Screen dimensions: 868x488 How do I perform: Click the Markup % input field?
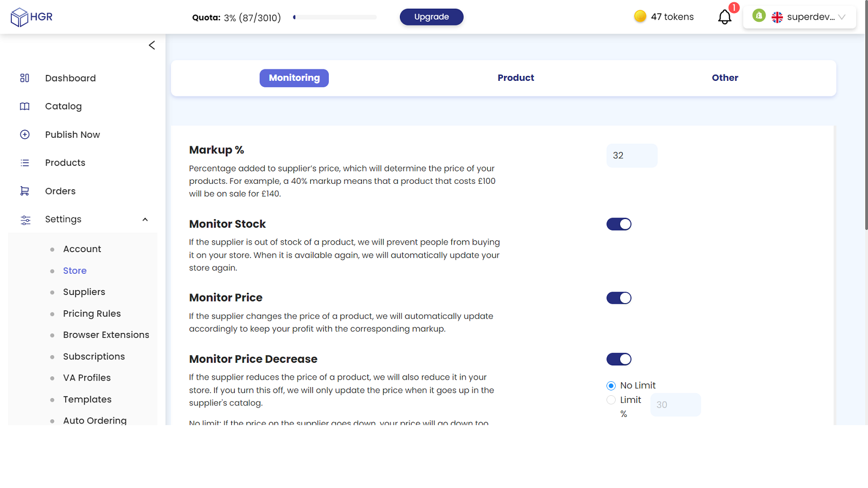(631, 156)
